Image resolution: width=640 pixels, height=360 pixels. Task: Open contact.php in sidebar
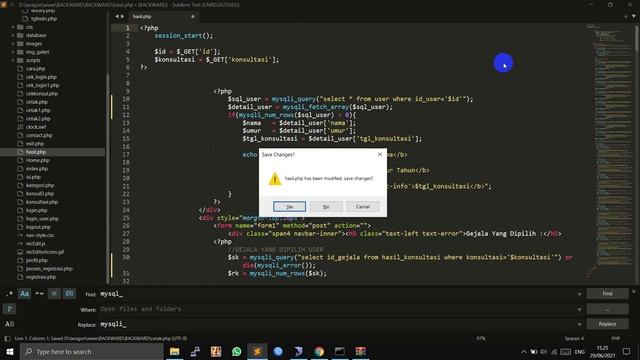tap(39, 135)
